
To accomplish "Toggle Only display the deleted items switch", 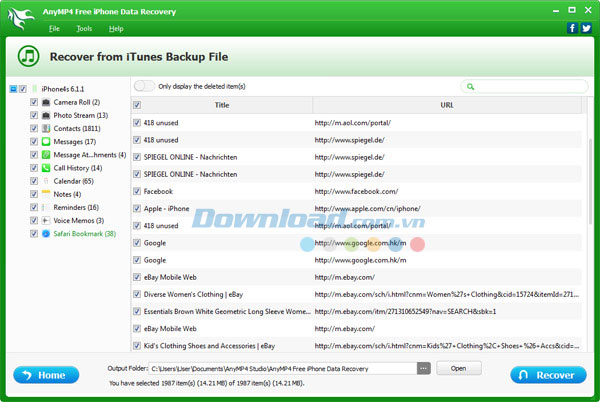I will point(144,86).
